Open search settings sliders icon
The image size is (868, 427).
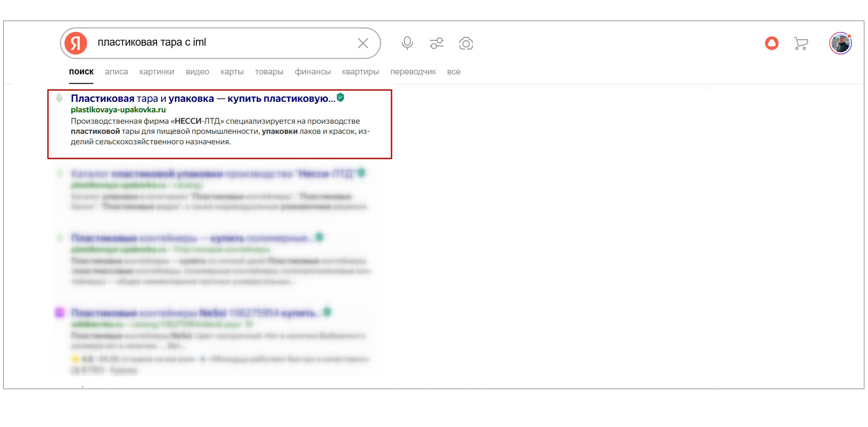point(436,43)
